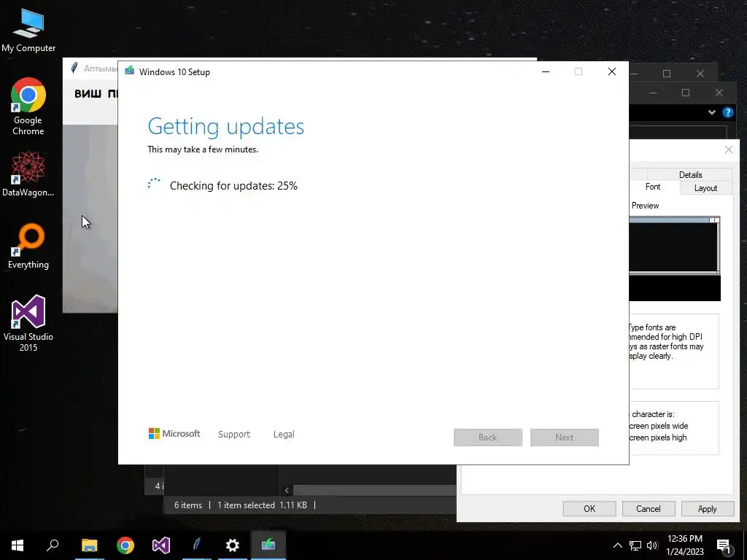Click the horizontal scrollbar track
Viewport: 747px width, 560px height.
pos(374,490)
